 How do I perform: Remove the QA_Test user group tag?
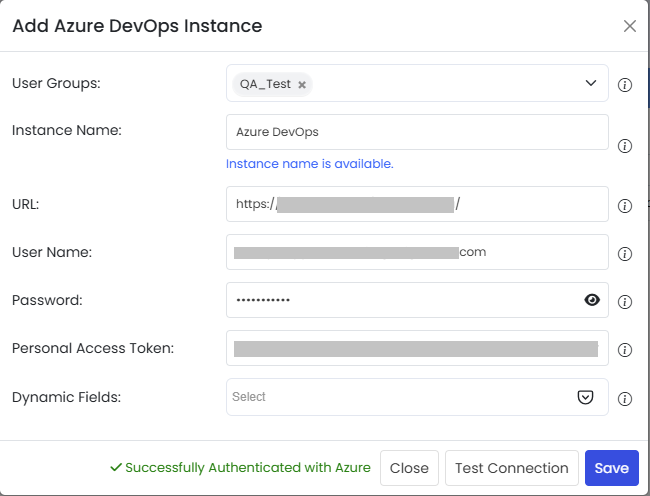[x=302, y=85]
